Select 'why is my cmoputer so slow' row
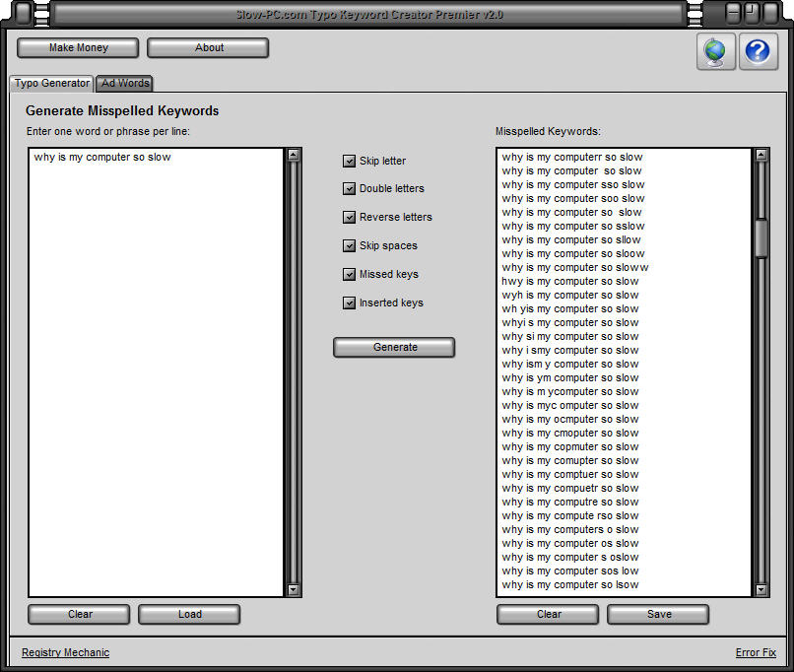The image size is (794, 672). click(570, 433)
